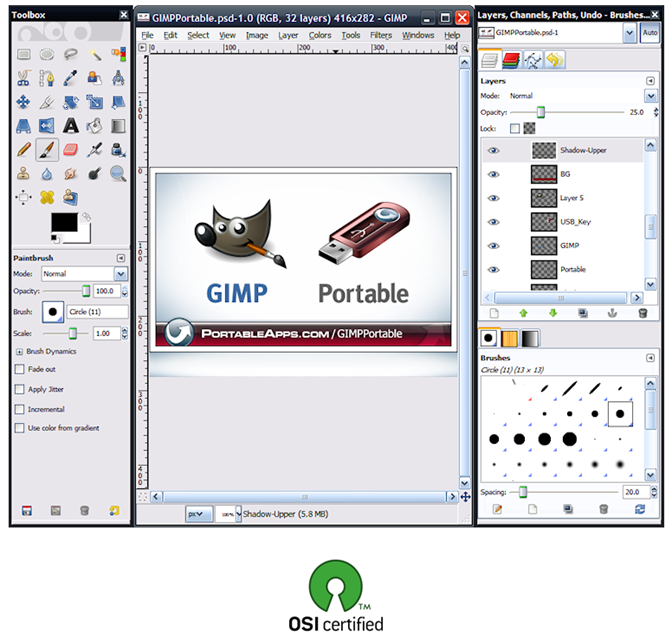Select the Airbrush tool
Screen dimensions: 672x638
pyautogui.click(x=94, y=150)
